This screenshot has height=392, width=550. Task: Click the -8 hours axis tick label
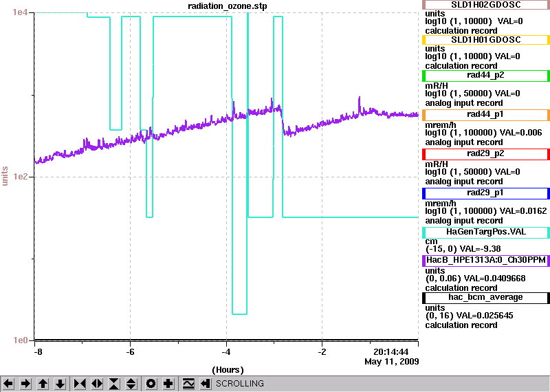38,351
